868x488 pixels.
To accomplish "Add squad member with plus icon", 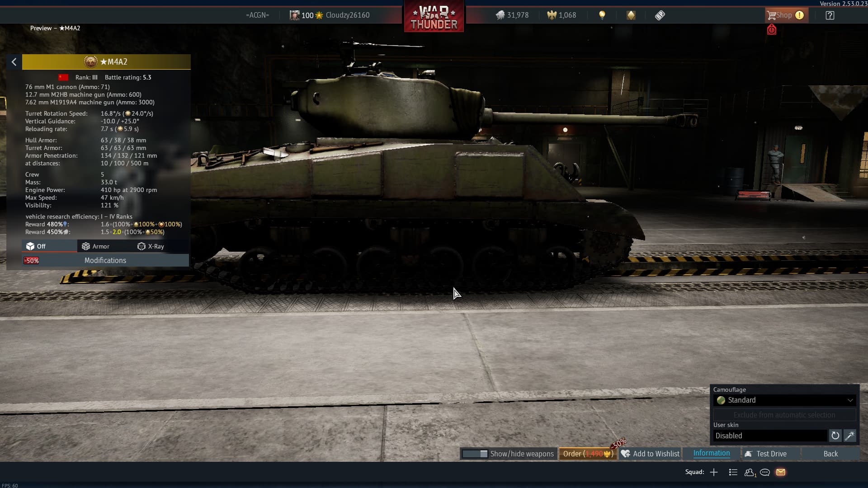I will pyautogui.click(x=714, y=472).
